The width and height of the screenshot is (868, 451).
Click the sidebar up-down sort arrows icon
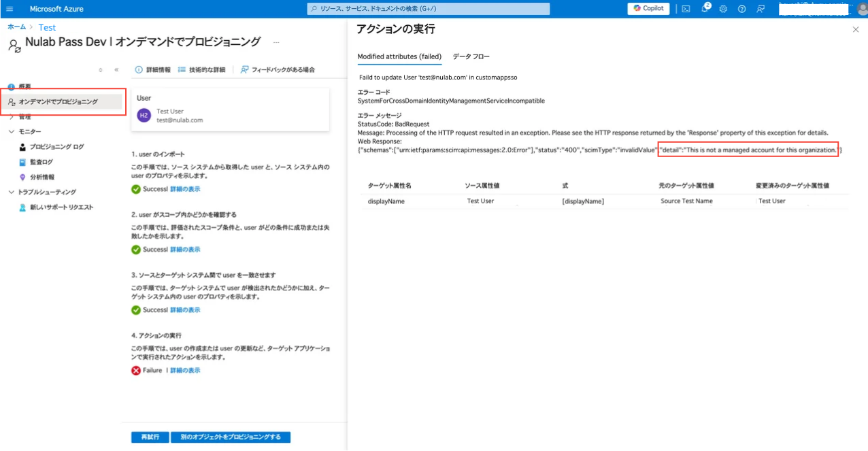click(x=101, y=69)
